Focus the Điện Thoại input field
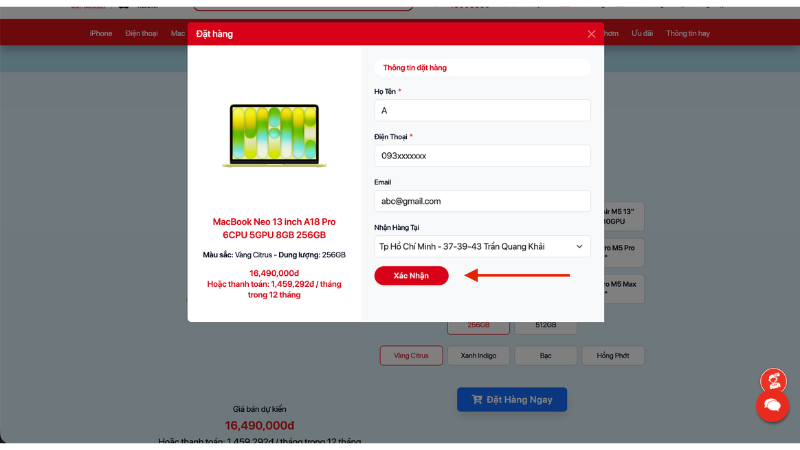This screenshot has width=800, height=450. [482, 156]
